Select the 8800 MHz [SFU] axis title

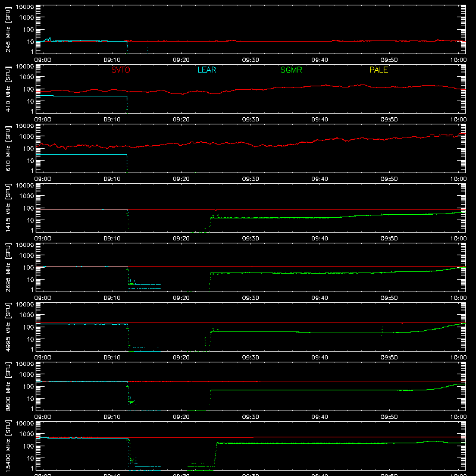[x=8, y=386]
